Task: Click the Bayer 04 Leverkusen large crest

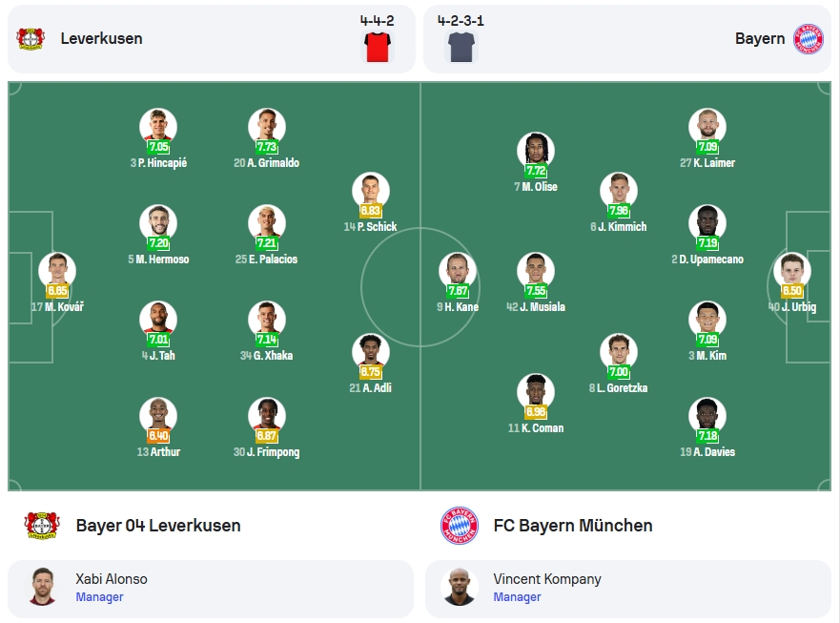Action: pos(42,526)
